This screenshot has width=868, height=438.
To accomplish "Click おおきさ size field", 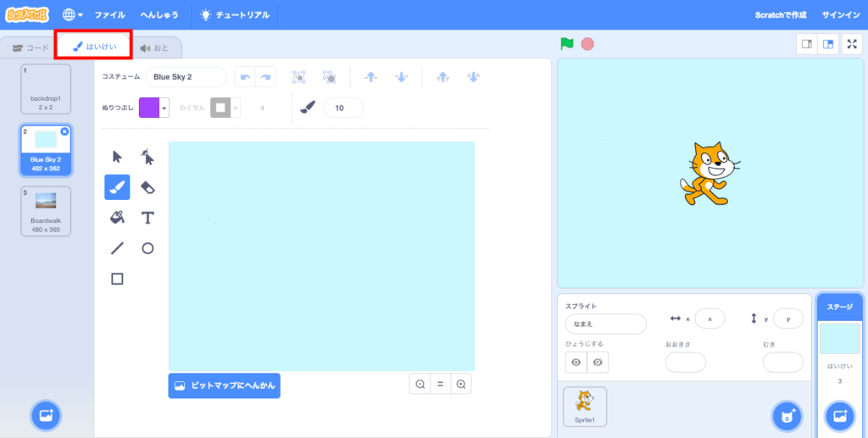I will pos(685,363).
